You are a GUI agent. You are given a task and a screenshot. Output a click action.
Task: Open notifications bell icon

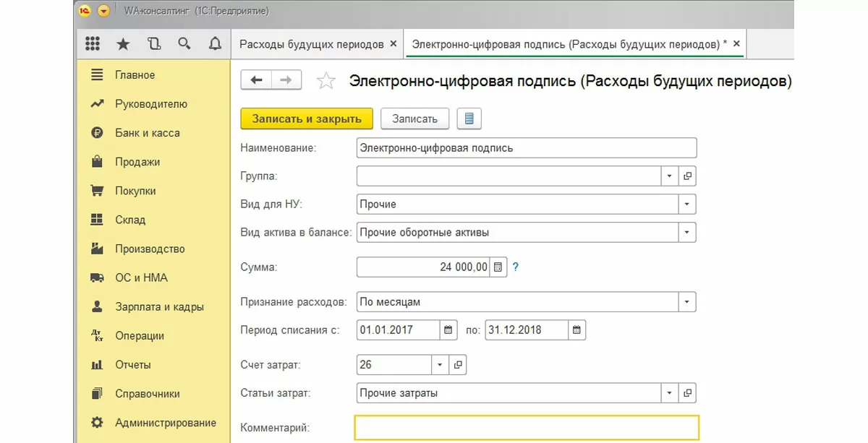tap(215, 44)
